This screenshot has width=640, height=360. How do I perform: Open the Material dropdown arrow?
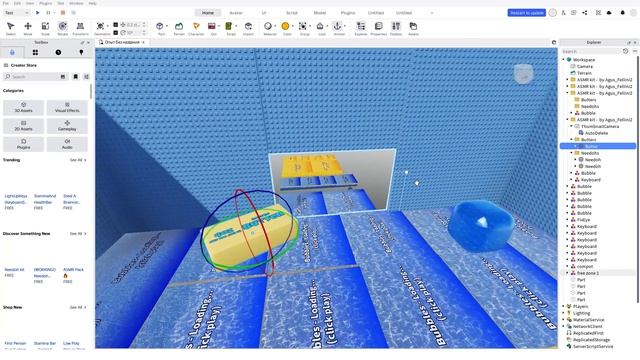pos(275,26)
